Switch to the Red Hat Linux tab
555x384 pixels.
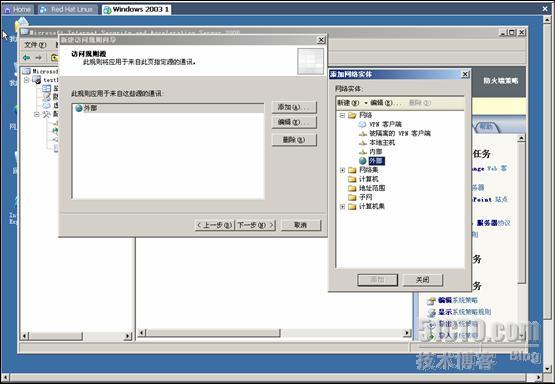coord(67,10)
